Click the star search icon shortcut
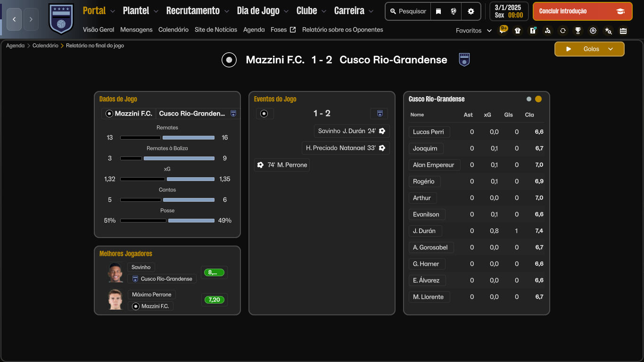Image resolution: width=644 pixels, height=362 pixels. 608,31
